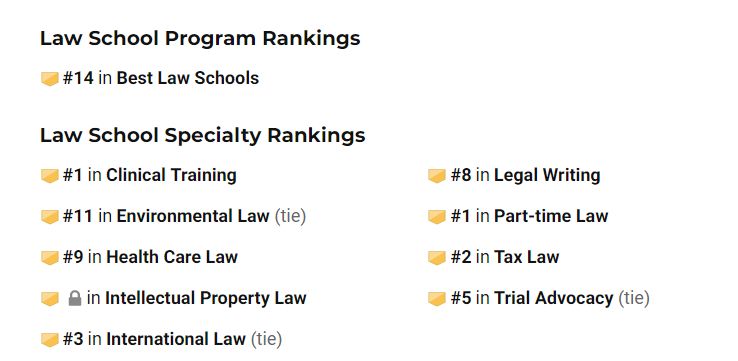
Task: Click the badge icon beside Part-time Law
Action: tap(437, 217)
